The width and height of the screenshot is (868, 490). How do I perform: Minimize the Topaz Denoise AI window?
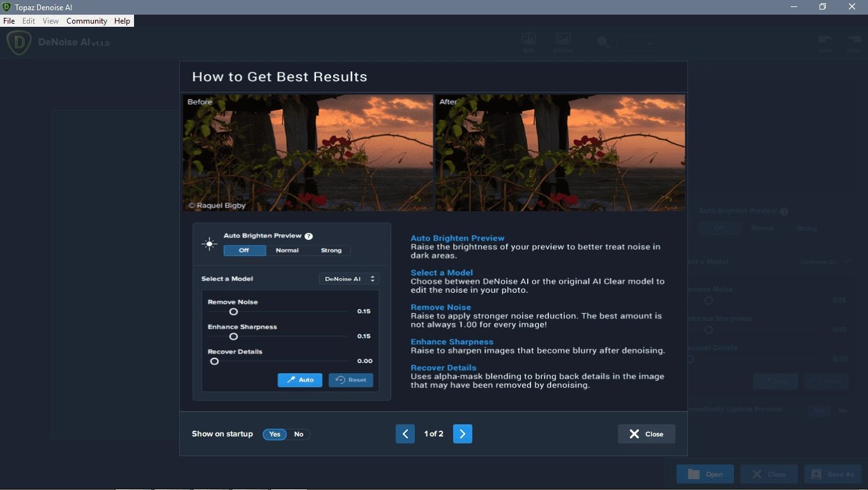point(793,6)
